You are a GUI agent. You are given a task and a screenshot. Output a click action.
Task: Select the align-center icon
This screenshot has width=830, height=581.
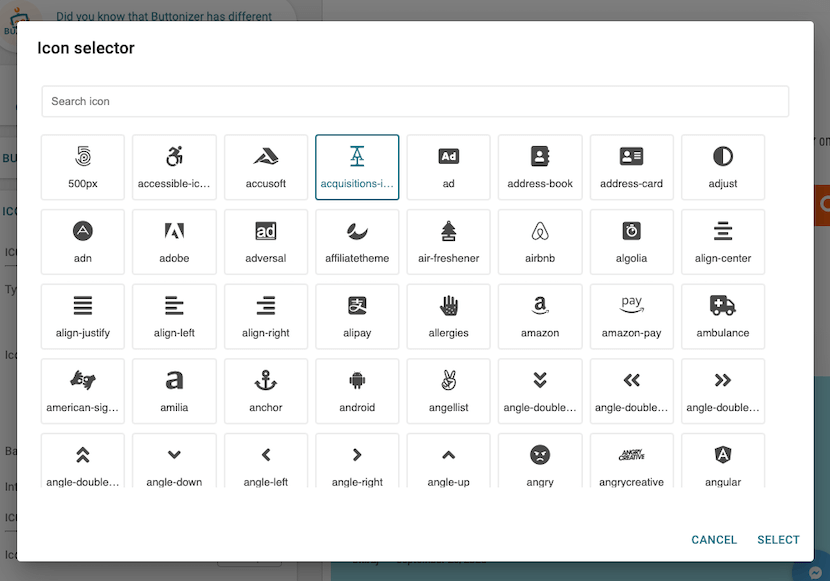[723, 241]
